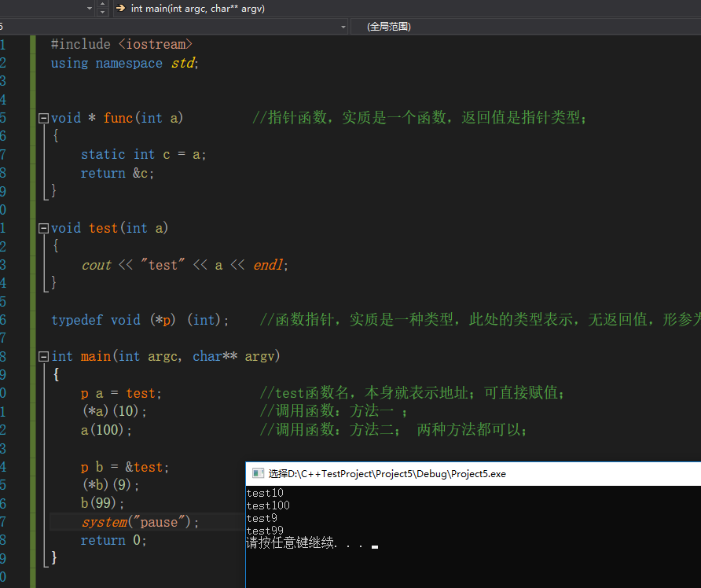The image size is (701, 588).
Task: Click the return 0; line
Action: point(113,541)
